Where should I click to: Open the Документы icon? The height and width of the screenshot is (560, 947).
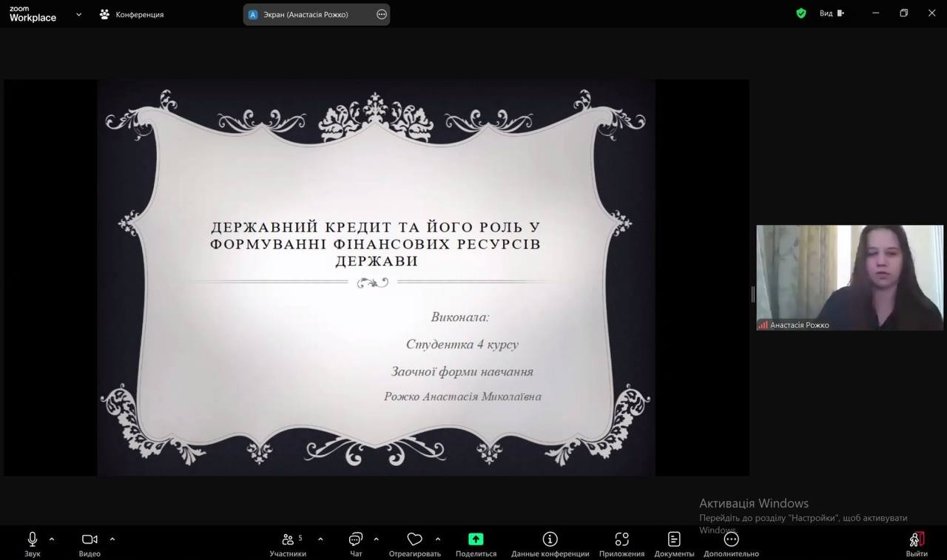[x=674, y=540]
